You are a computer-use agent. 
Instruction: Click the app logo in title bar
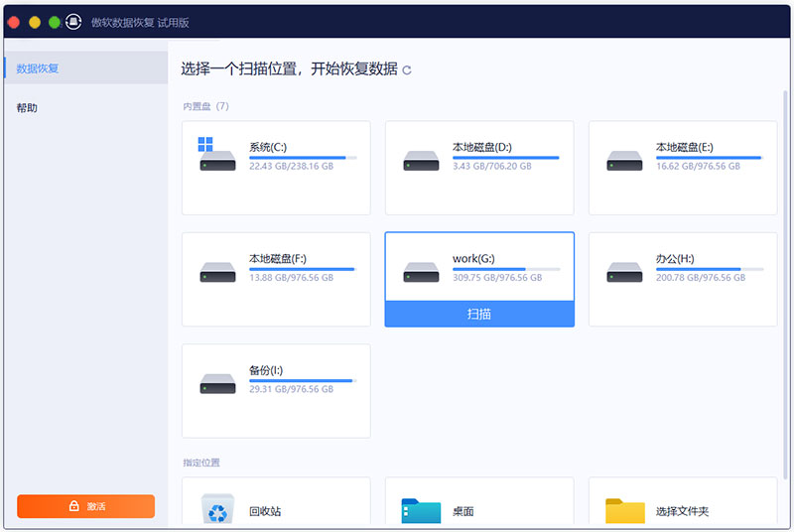pos(73,22)
